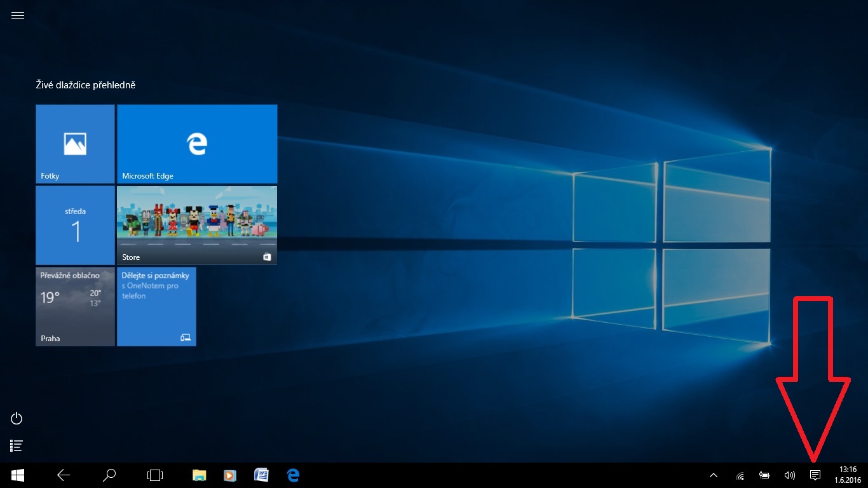Screen dimensions: 868x488
Task: Open the hamburger menu at top-left
Action: point(18,16)
